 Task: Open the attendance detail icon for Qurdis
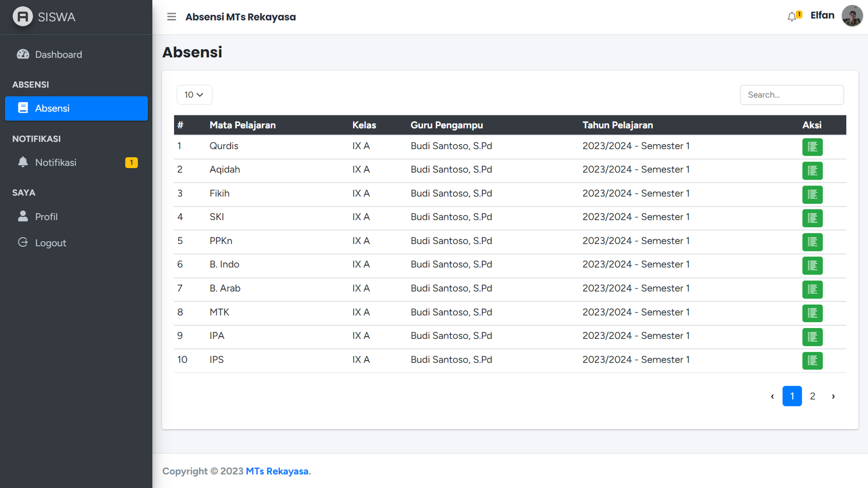812,147
